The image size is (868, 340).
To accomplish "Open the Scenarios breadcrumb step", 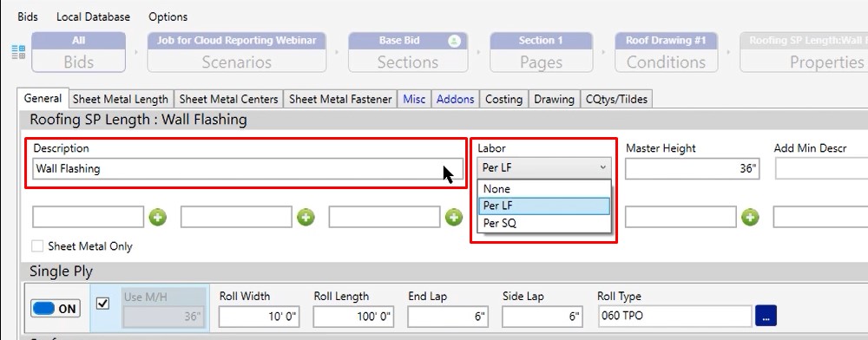I will (236, 53).
